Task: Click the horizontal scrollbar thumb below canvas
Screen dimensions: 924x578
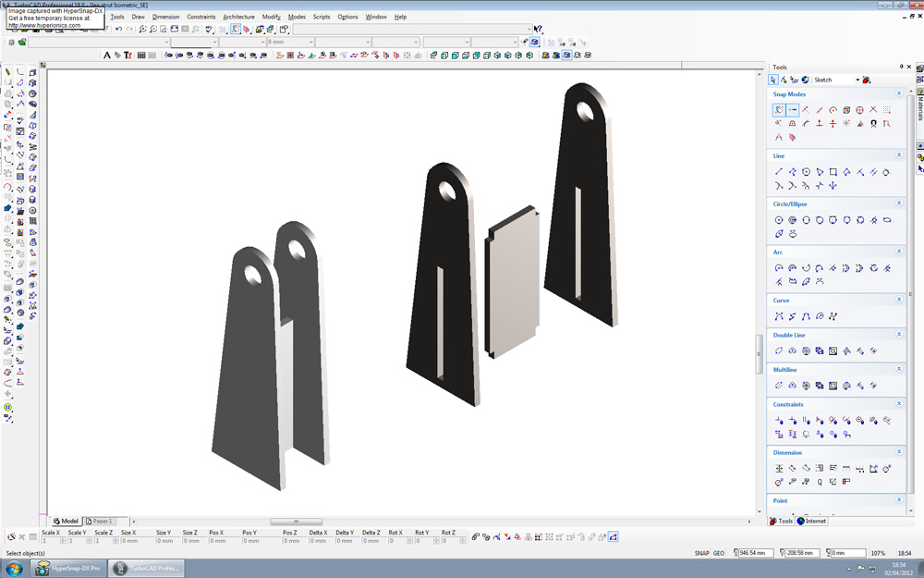Action: [296, 522]
